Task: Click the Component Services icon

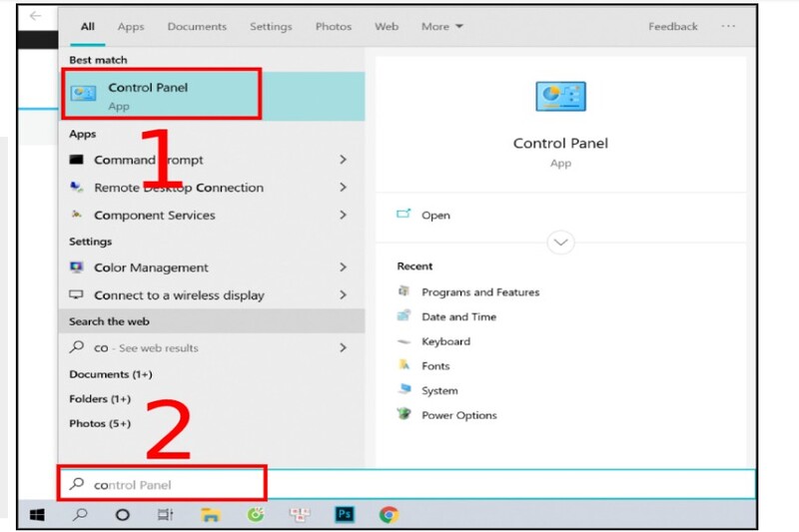Action: pyautogui.click(x=77, y=215)
